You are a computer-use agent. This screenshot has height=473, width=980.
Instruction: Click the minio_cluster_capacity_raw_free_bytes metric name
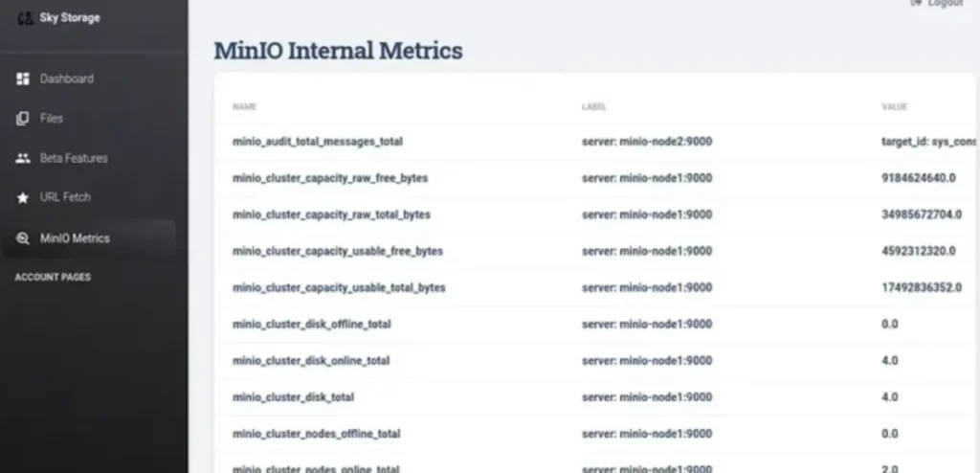tap(330, 178)
